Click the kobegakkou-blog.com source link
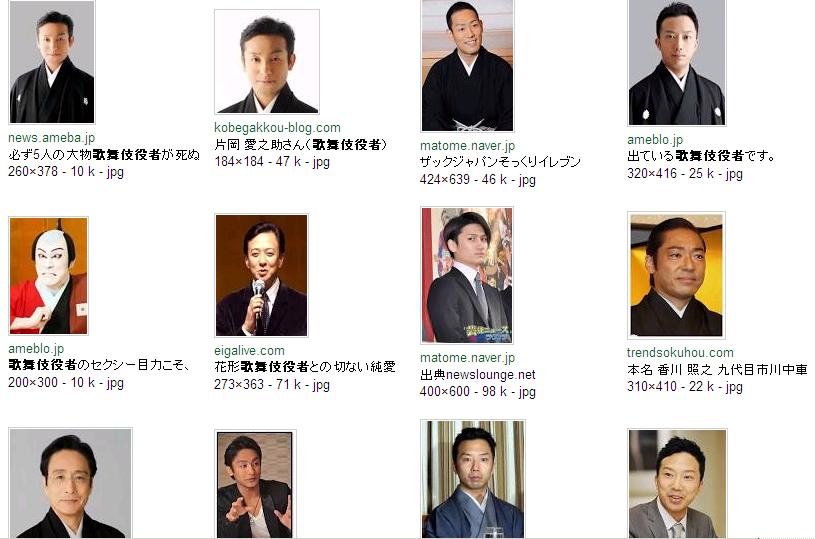This screenshot has width=815, height=539. pyautogui.click(x=277, y=128)
